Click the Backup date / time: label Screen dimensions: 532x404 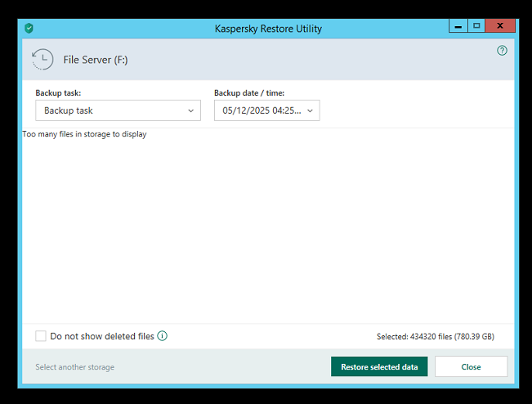(249, 93)
